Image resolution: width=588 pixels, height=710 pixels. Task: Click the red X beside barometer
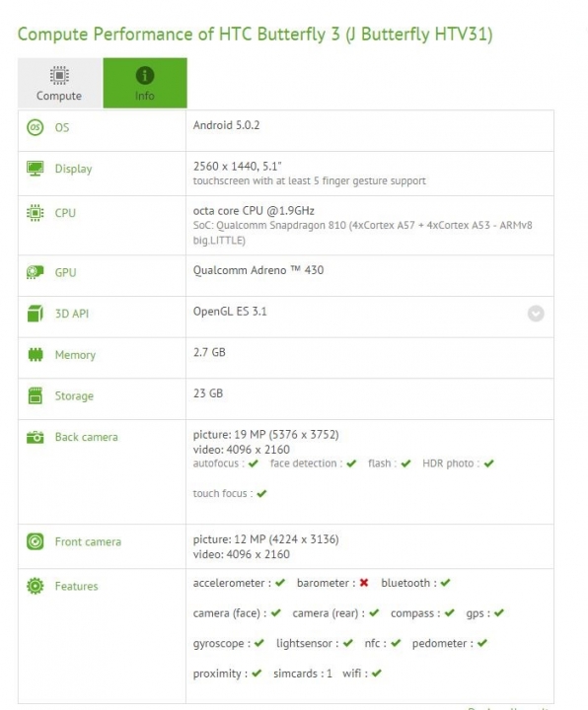click(x=364, y=583)
